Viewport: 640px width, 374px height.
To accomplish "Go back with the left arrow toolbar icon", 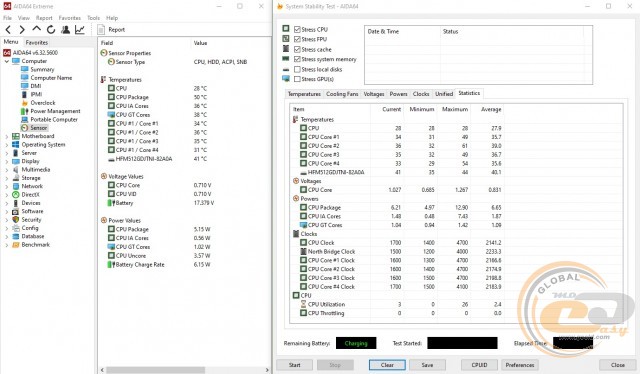I will coord(8,29).
